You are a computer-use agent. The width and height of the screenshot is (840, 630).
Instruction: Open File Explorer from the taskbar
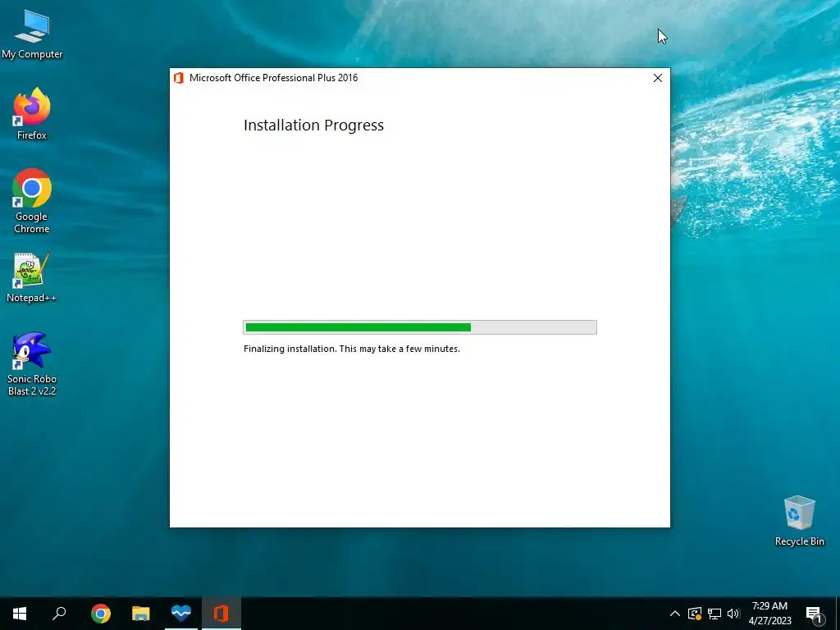141,614
